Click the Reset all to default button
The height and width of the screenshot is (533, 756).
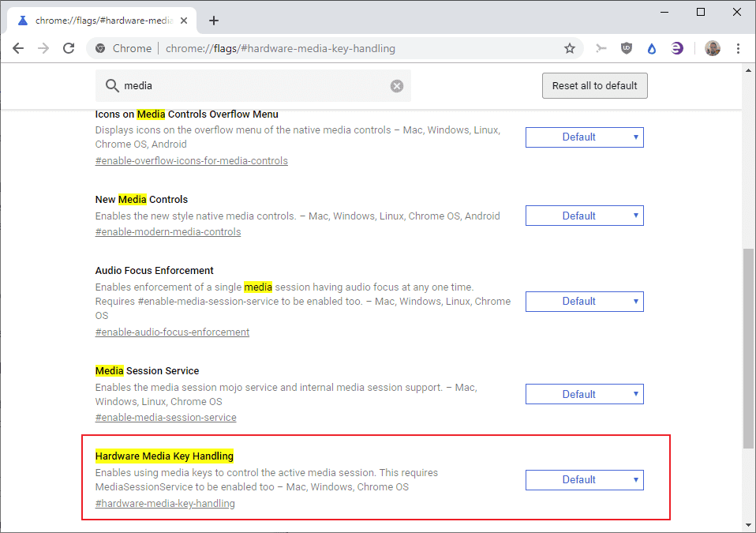pos(594,85)
